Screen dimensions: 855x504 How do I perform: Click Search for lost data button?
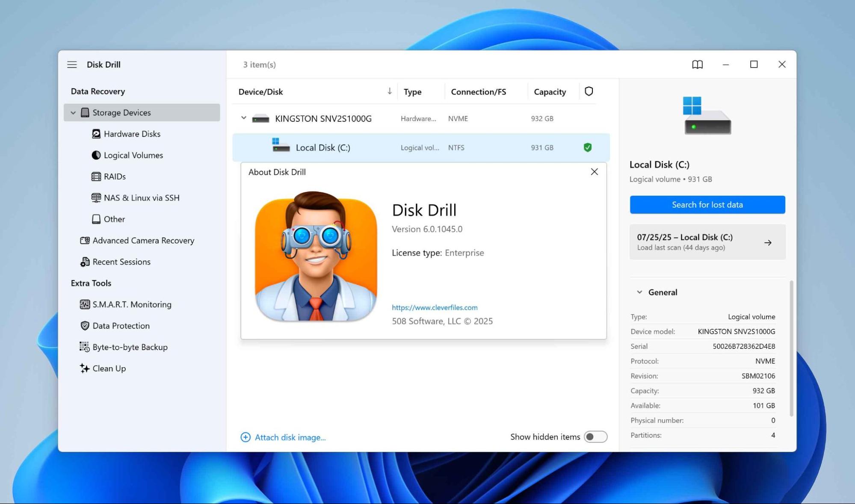point(707,205)
